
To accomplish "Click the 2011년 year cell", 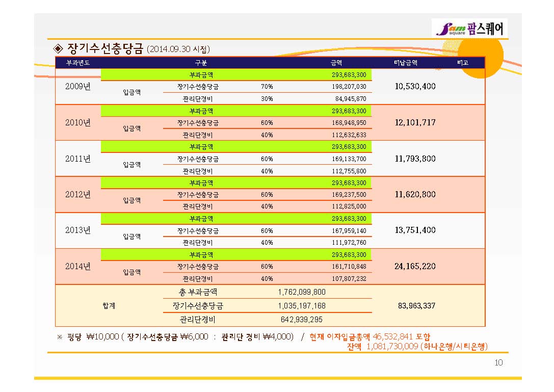I will tap(78, 159).
